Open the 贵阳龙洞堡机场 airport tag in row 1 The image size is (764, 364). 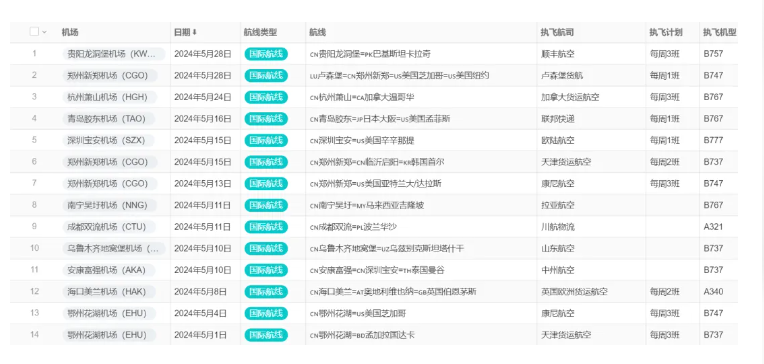coord(114,54)
